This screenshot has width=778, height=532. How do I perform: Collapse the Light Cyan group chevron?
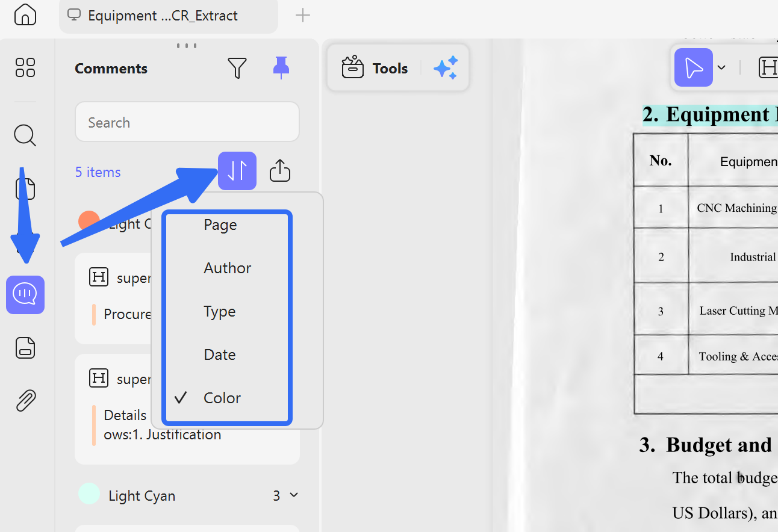294,495
